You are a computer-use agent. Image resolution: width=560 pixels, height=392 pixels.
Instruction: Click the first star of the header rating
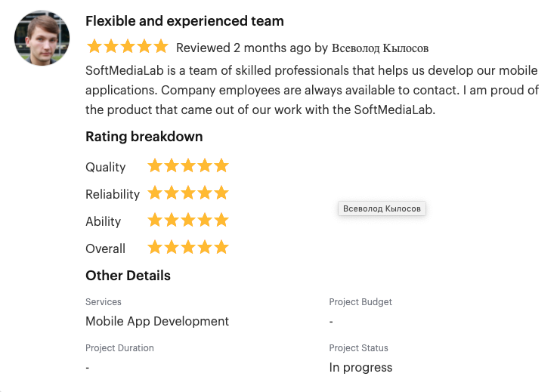(94, 46)
